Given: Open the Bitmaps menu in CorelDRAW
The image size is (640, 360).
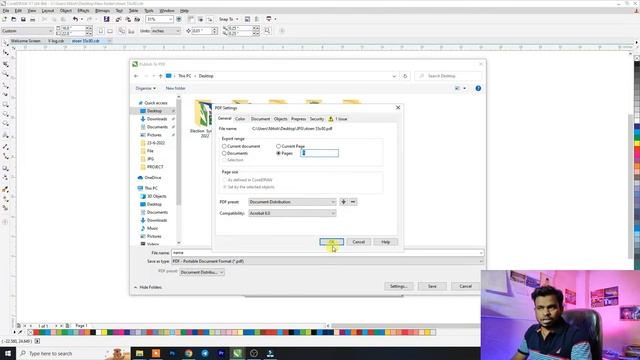Looking at the screenshot, I should tap(102, 11).
